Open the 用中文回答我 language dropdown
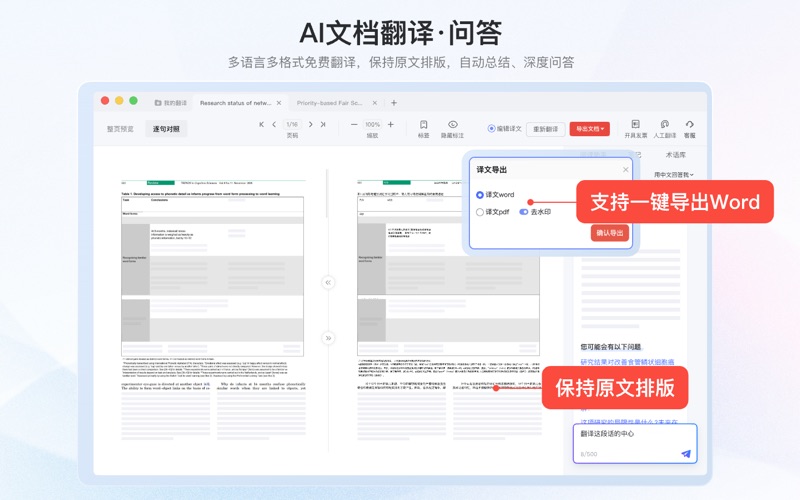Viewport: 800px width, 500px height. 674,174
